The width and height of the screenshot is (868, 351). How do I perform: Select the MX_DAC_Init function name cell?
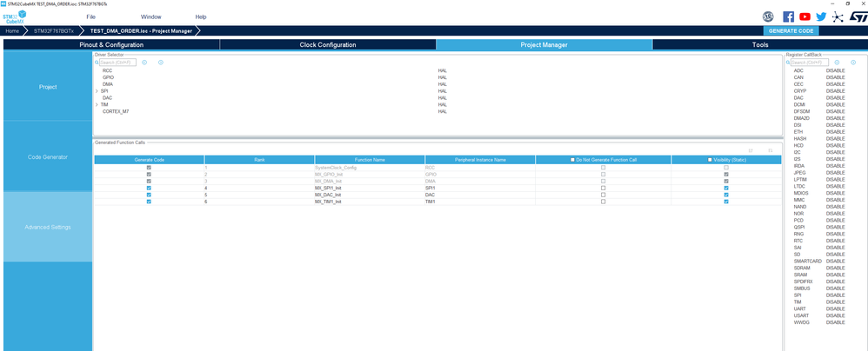[x=370, y=195]
